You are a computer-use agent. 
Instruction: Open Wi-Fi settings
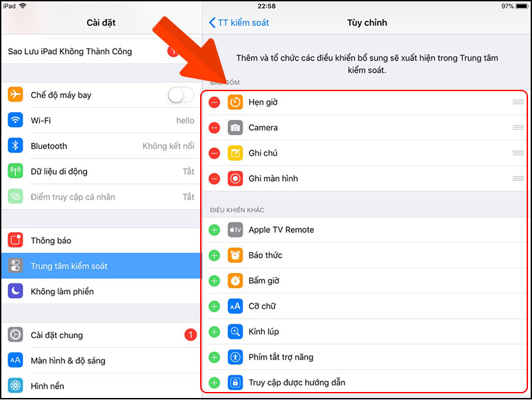point(101,120)
